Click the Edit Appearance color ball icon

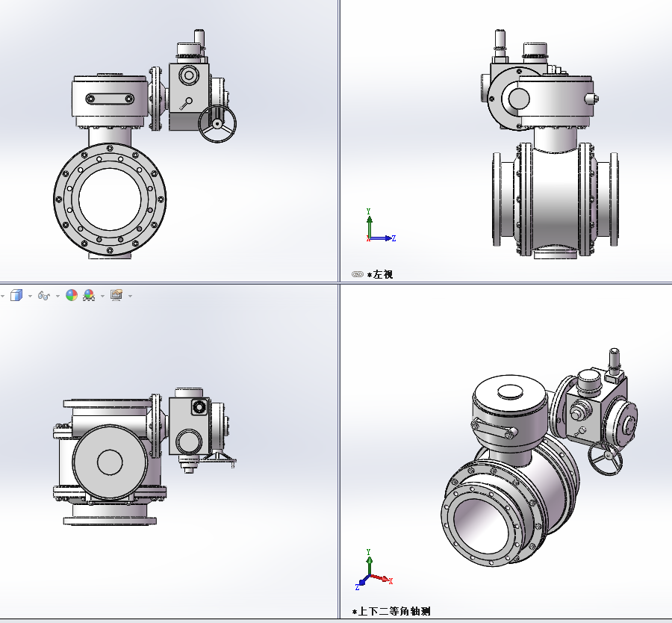coord(72,295)
